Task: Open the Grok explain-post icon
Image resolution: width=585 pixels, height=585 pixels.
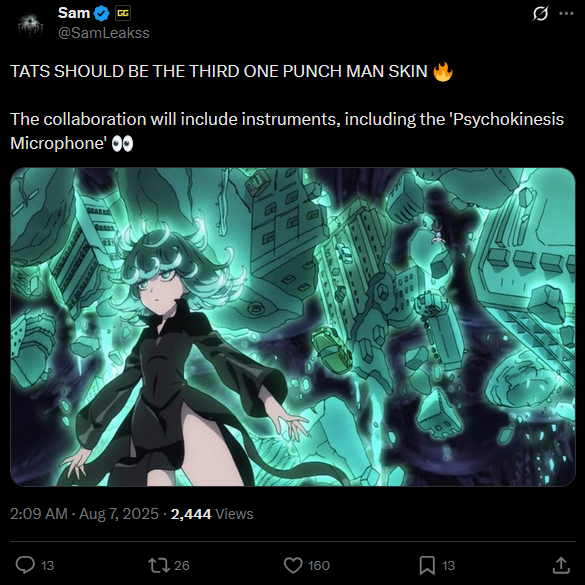Action: pyautogui.click(x=540, y=14)
